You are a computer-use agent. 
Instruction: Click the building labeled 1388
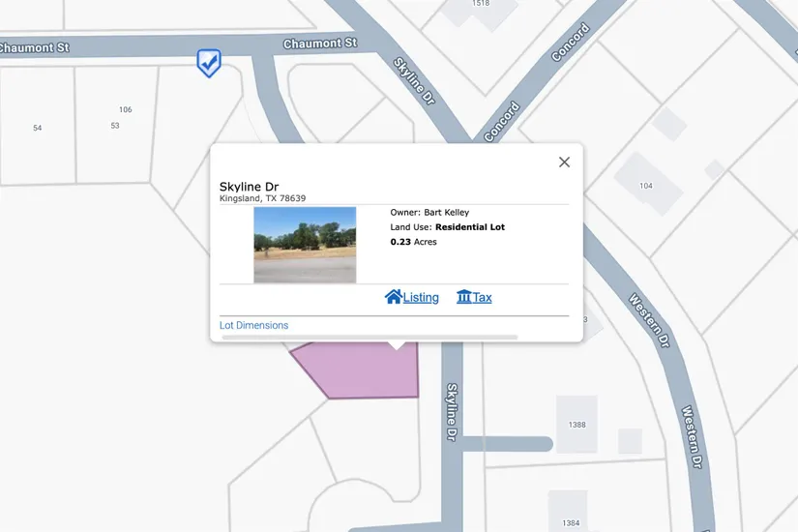tap(576, 424)
